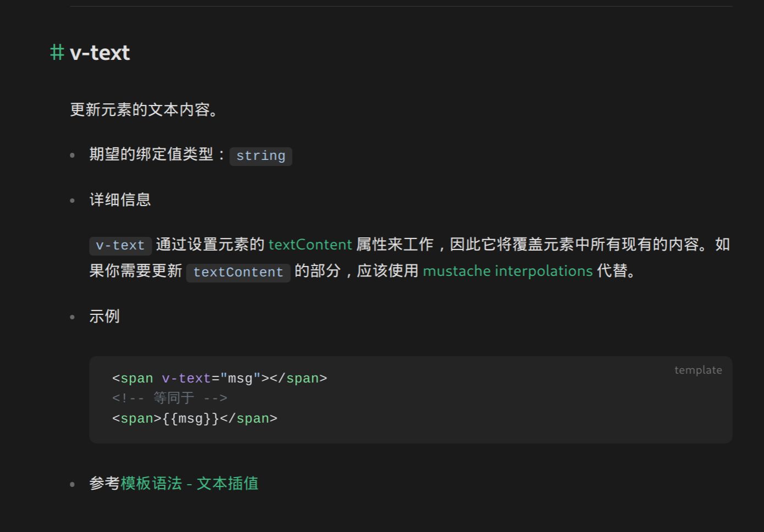Follow the mustache interpolations link

pyautogui.click(x=507, y=271)
